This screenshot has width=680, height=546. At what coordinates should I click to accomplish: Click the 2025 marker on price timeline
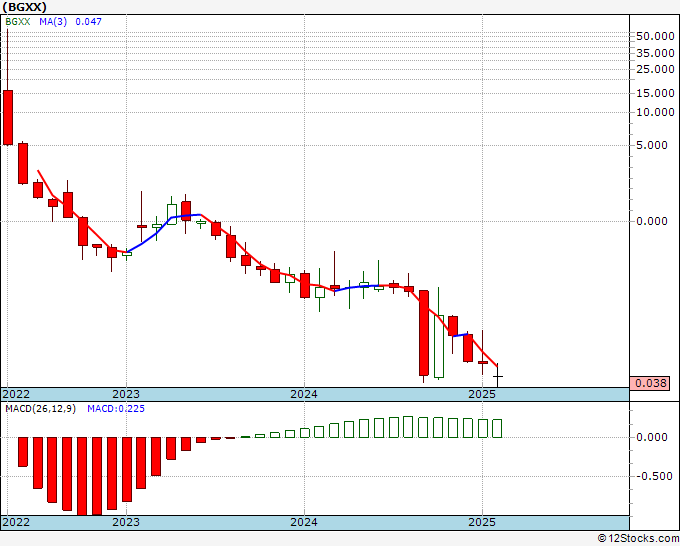(x=482, y=394)
